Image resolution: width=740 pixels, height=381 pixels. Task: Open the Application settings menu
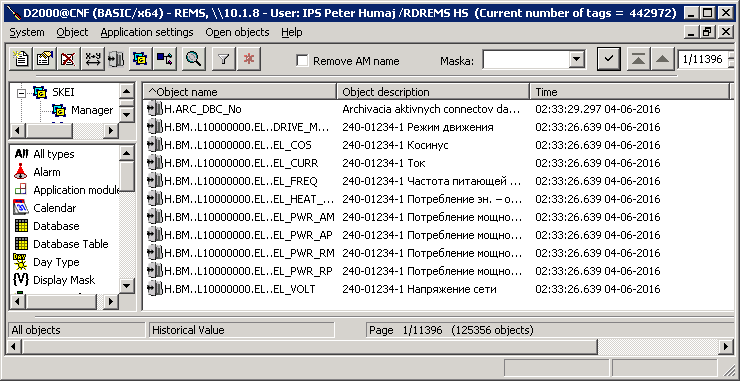click(147, 33)
